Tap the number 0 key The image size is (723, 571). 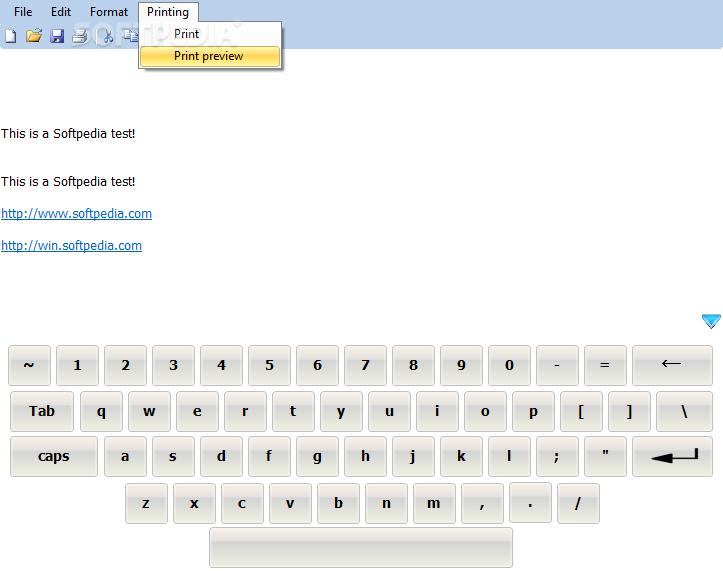[x=509, y=365]
